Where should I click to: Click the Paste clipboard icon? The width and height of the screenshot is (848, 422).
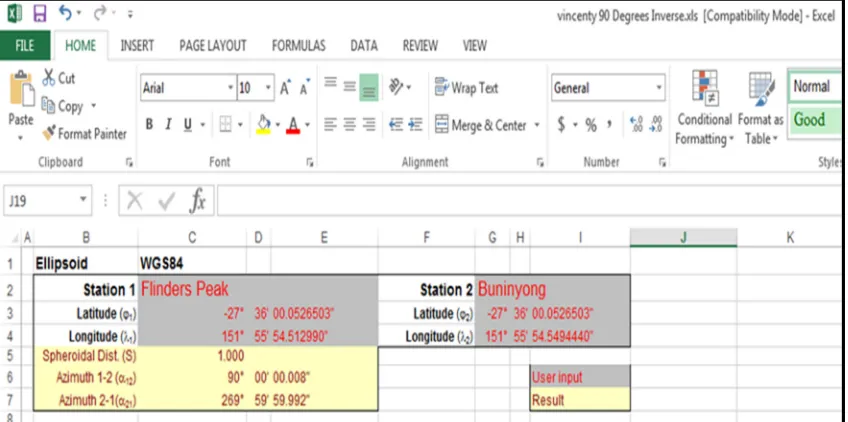click(22, 88)
